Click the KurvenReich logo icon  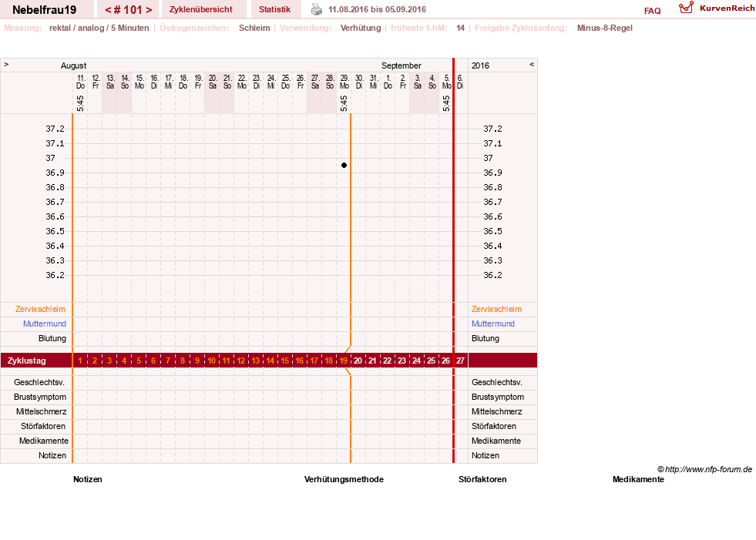click(x=686, y=8)
